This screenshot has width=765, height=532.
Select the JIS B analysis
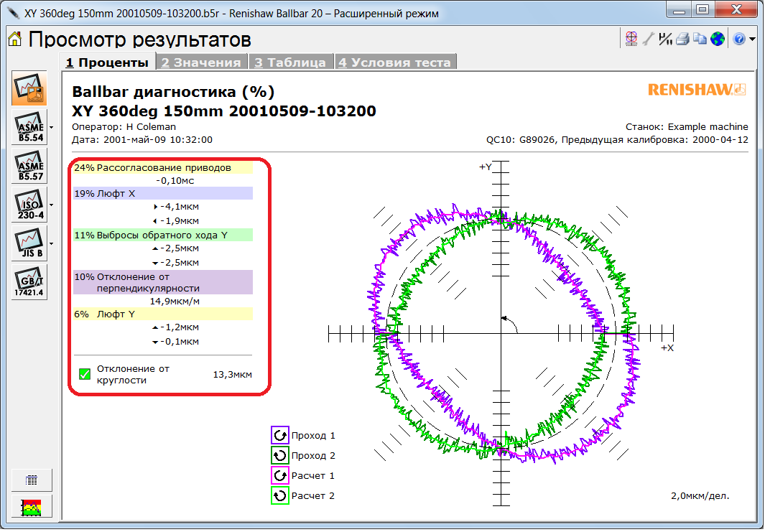pos(29,243)
